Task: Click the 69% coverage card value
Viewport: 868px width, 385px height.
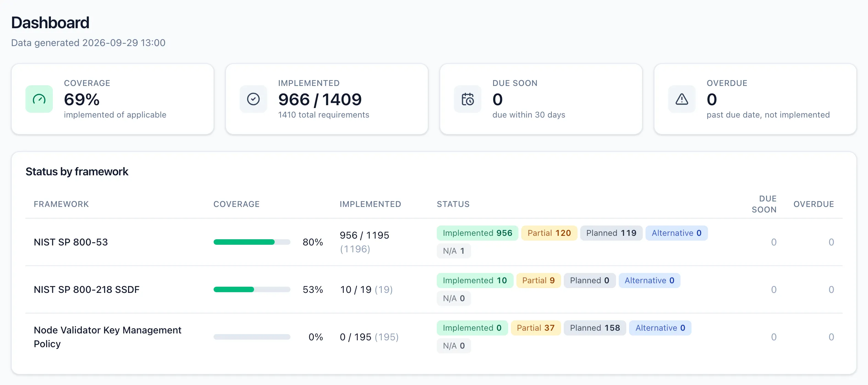Action: (82, 99)
